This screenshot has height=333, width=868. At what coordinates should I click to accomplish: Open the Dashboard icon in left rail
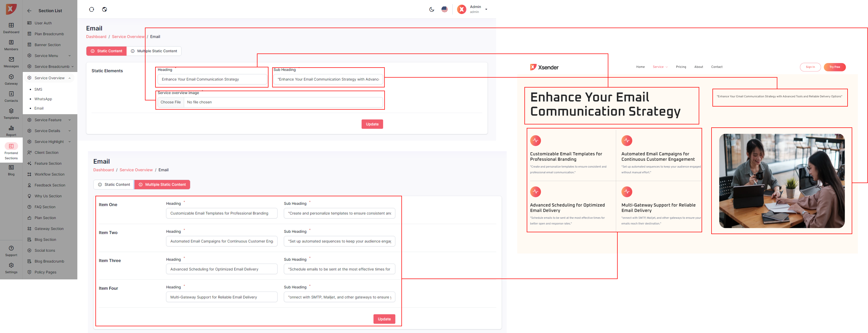[11, 26]
